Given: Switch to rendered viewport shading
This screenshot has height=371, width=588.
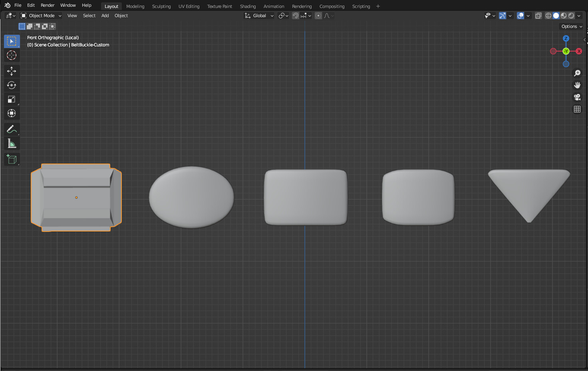Looking at the screenshot, I should (571, 16).
